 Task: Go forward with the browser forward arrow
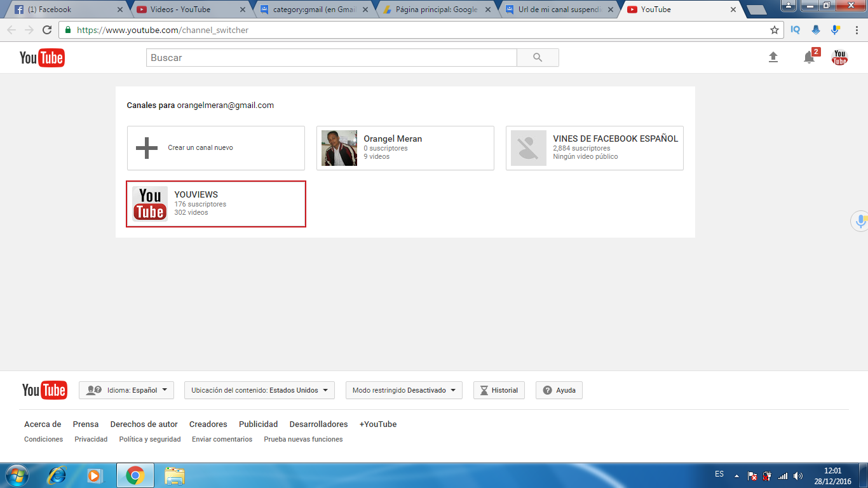click(x=29, y=30)
